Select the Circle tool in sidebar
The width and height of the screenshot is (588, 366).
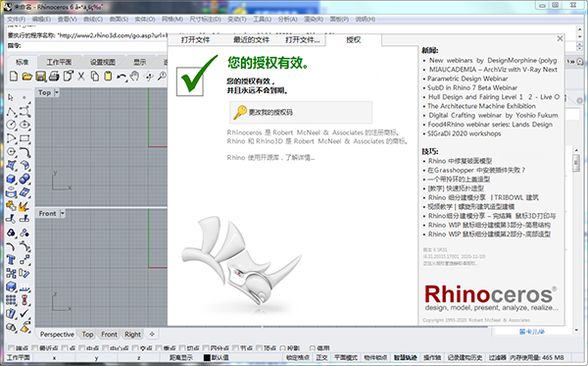[x=11, y=125]
